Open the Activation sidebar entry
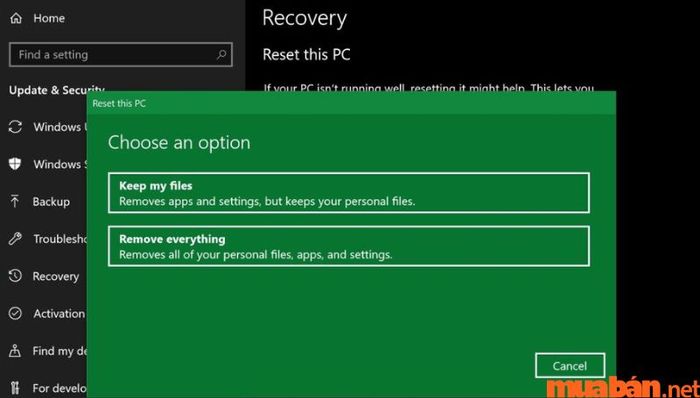This screenshot has height=398, width=700. (58, 314)
